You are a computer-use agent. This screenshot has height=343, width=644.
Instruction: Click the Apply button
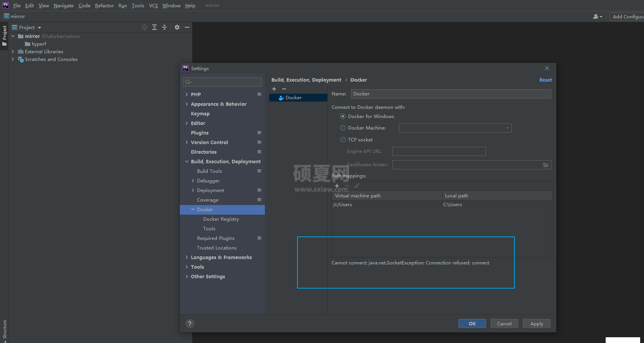pos(537,323)
